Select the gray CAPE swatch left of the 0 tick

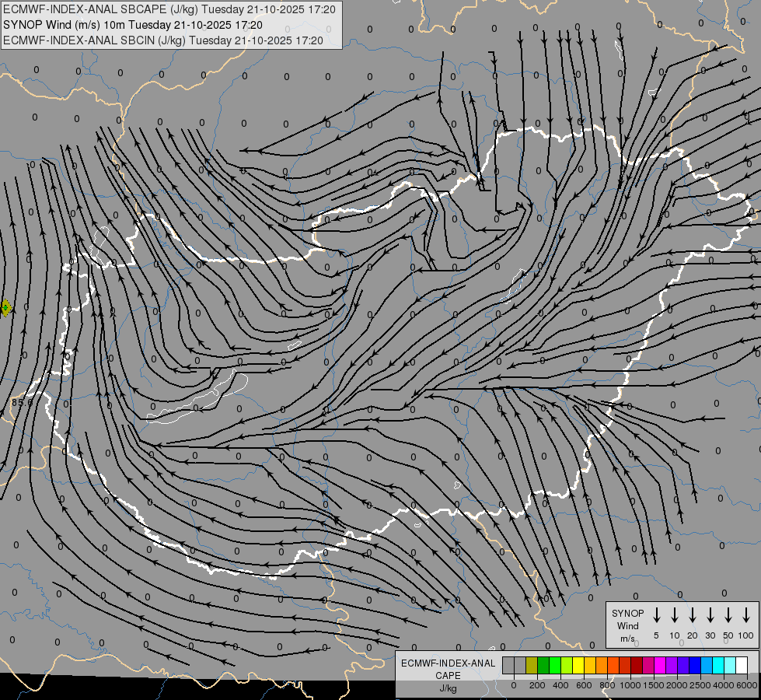point(508,665)
